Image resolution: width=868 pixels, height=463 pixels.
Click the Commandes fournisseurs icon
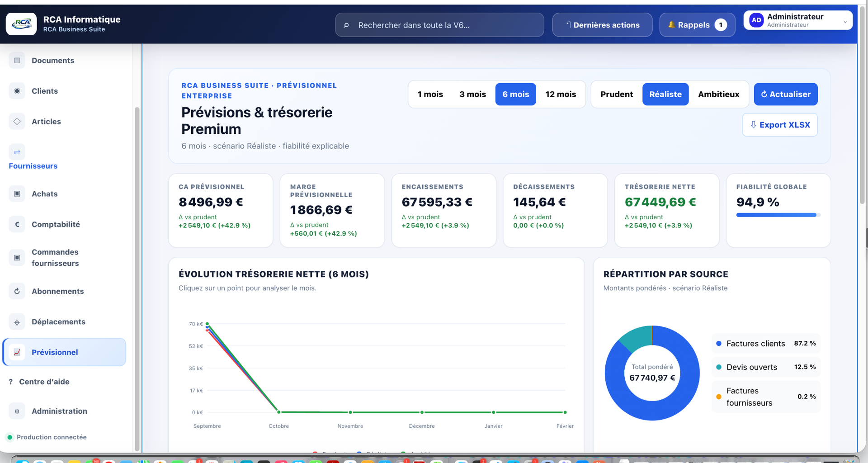[17, 258]
